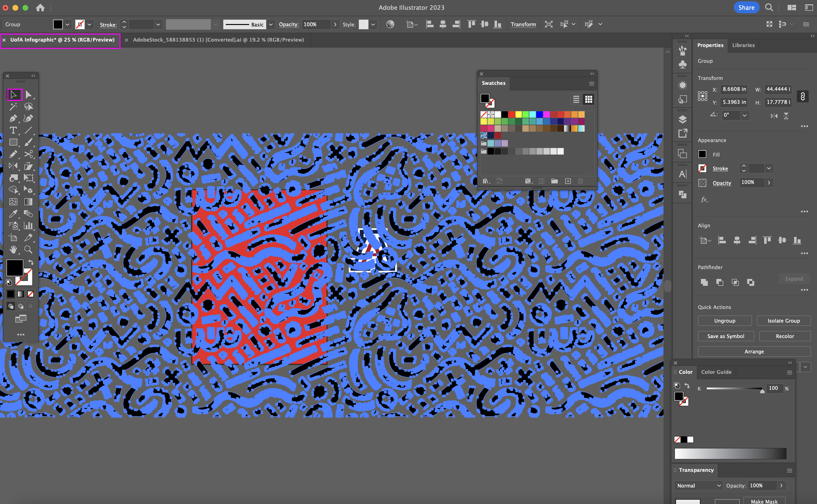Select the Magic Wand tool
817x504 pixels.
[x=13, y=107]
